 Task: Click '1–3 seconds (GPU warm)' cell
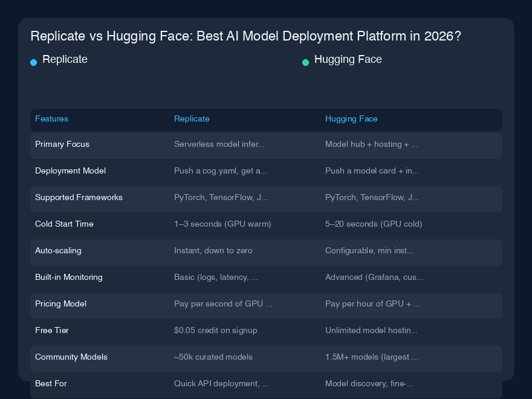pyautogui.click(x=222, y=224)
